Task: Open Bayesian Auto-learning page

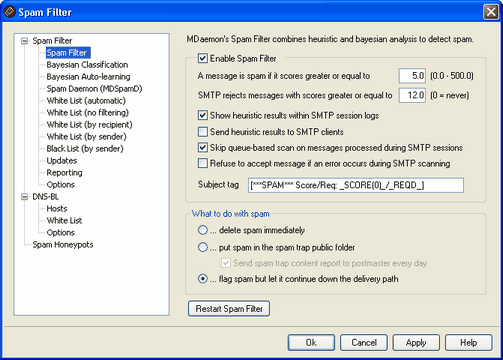Action: (88, 77)
